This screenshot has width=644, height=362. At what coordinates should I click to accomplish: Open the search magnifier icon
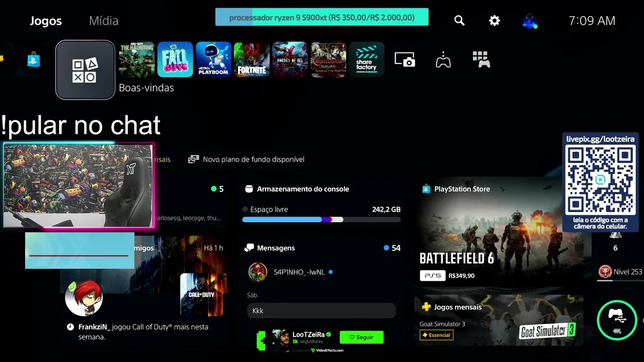[x=459, y=21]
